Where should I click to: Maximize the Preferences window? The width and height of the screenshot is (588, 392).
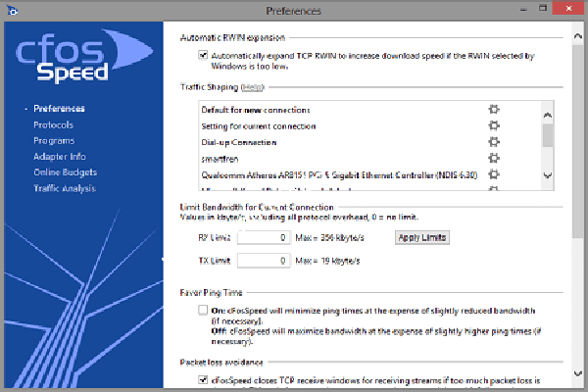pos(543,8)
